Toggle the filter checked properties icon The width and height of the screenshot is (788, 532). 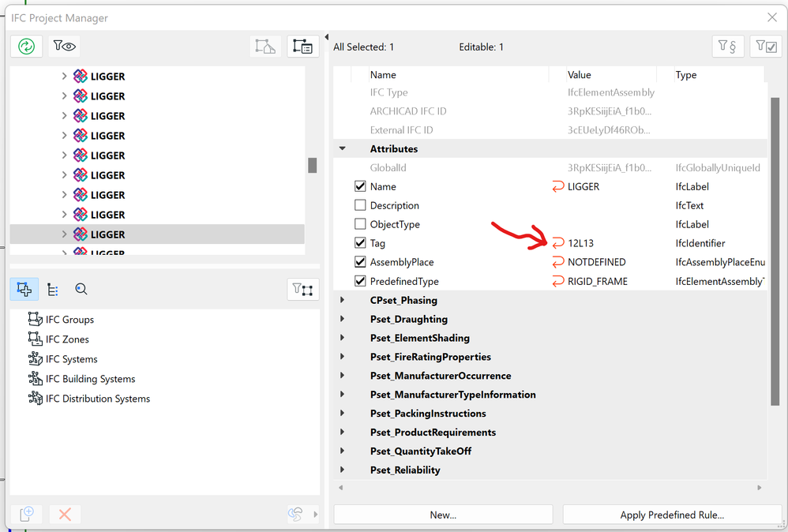(766, 47)
